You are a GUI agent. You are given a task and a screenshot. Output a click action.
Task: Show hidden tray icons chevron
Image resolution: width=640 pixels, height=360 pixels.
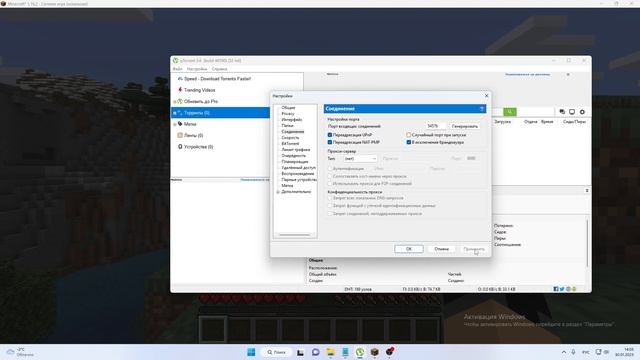click(x=564, y=352)
